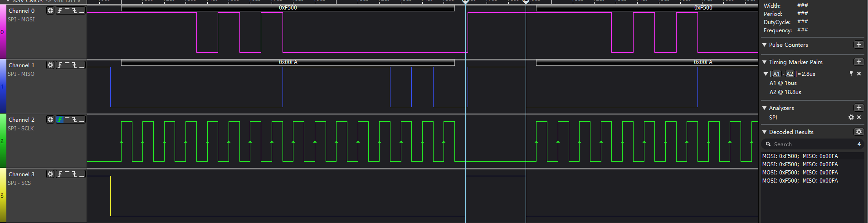Set falling edge trigger on Channel 3
This screenshot has height=223, width=868.
74,174
